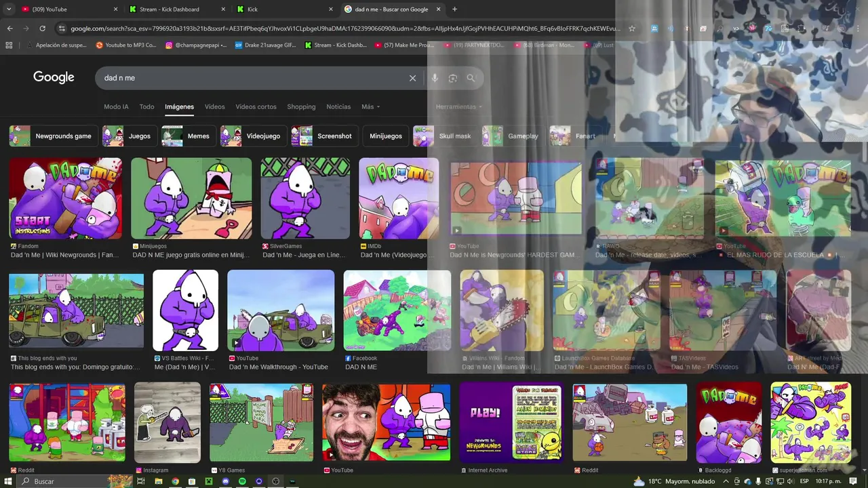Open the clock showing 10:17 p. m.
Viewport: 868px width, 488px height.
[829, 481]
